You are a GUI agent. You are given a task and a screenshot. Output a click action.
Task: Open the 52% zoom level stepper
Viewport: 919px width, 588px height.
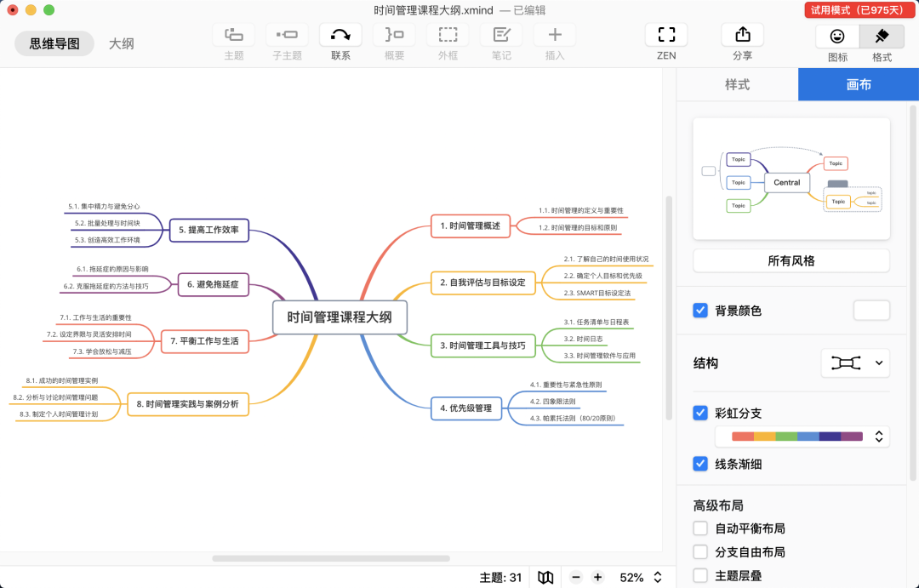click(658, 578)
